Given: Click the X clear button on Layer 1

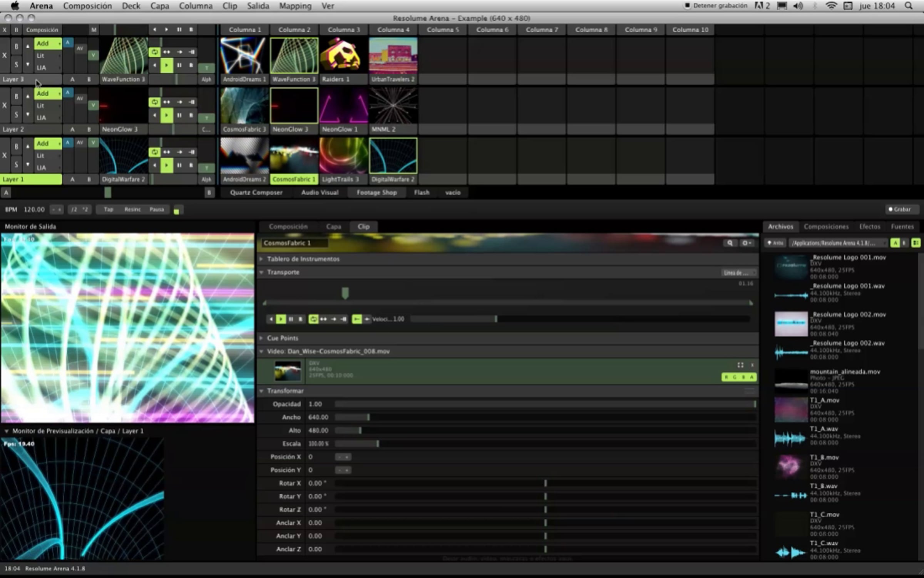Looking at the screenshot, I should 5,155.
